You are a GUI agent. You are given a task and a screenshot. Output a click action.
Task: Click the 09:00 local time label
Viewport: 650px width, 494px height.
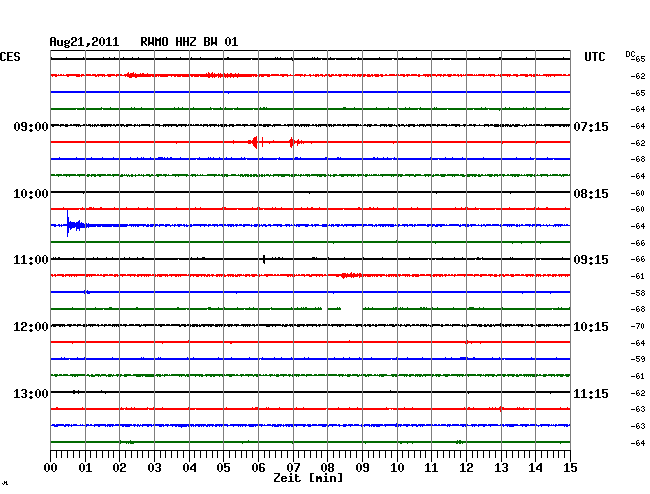[x=31, y=126]
